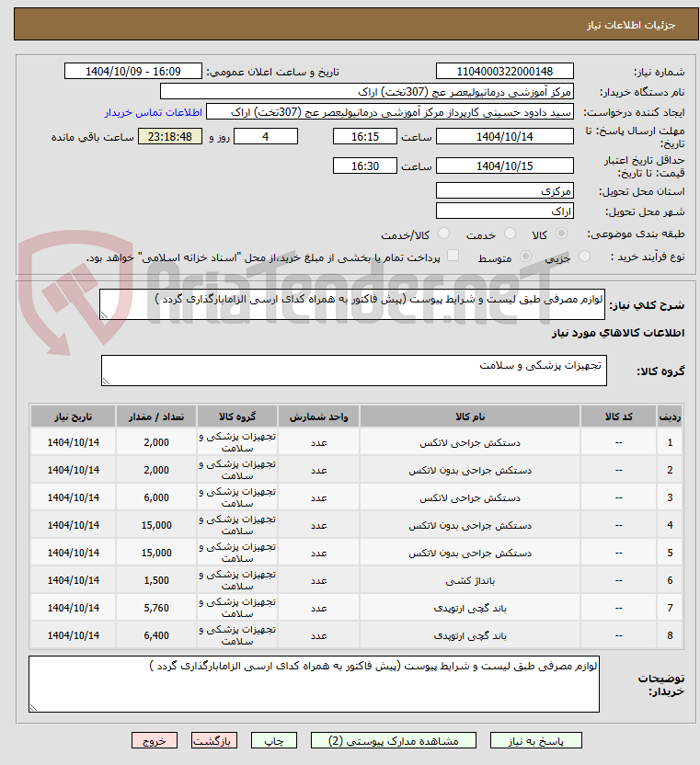
Task: Click the استان محل تحویل field مرکزی
Action: tap(505, 190)
